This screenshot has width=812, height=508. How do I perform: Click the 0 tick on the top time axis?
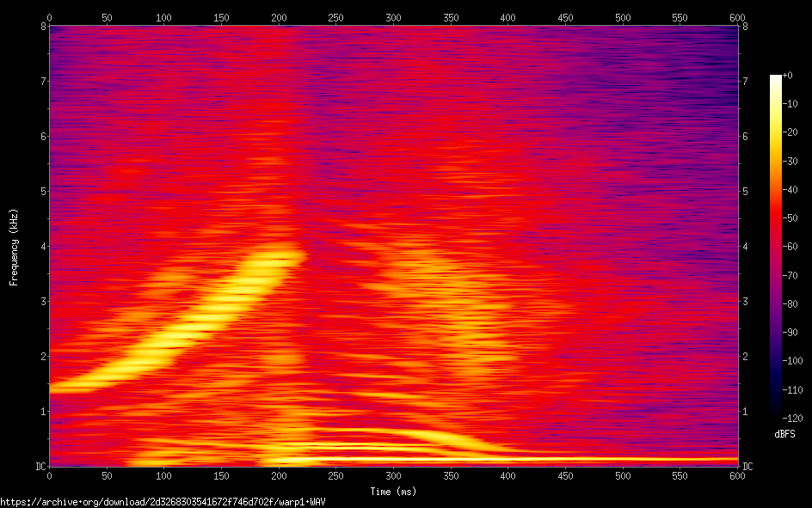pyautogui.click(x=49, y=17)
